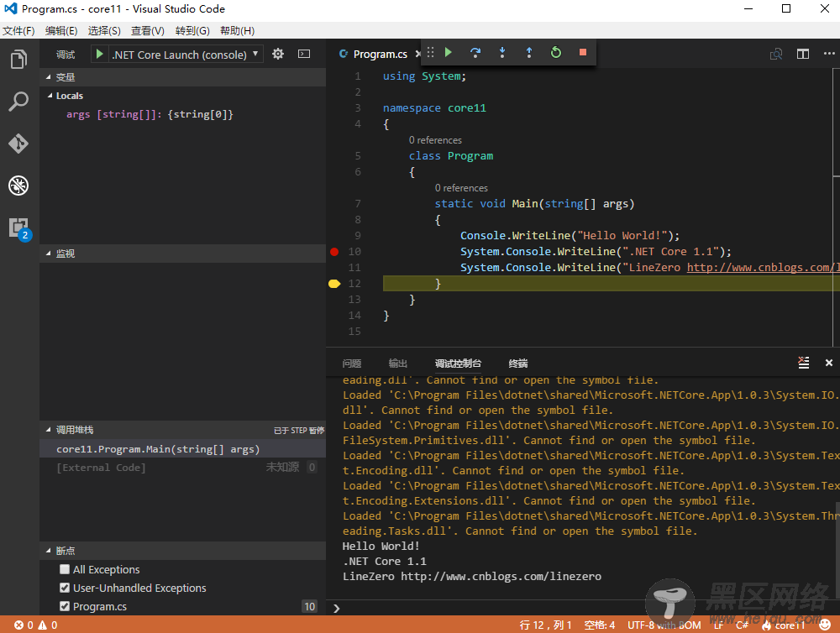840x633 pixels.
Task: Switch to the 问题 (Problems) panel tab
Action: 352,364
